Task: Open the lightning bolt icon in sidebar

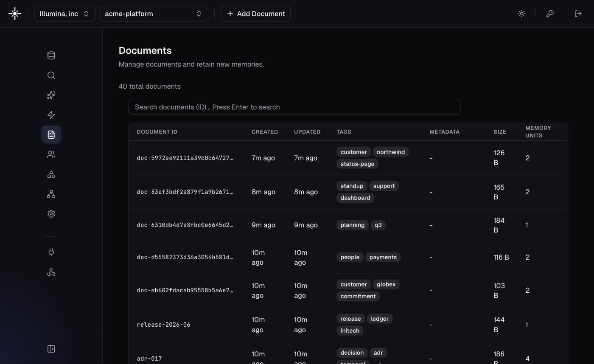Action: [51, 115]
